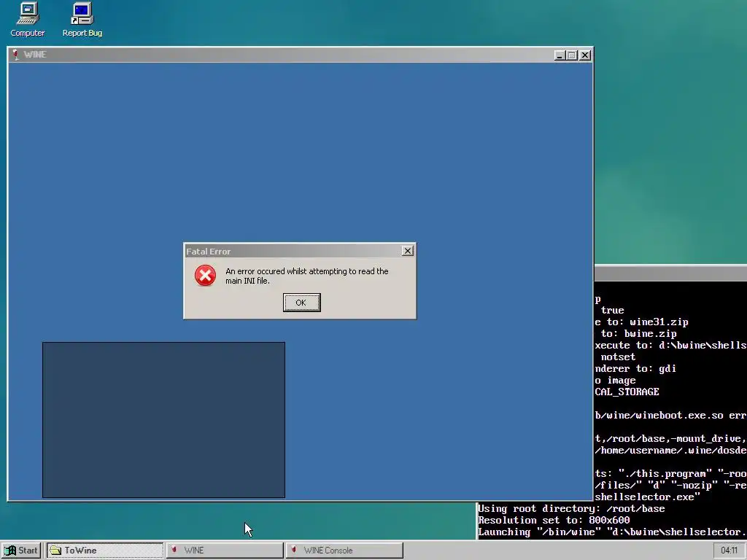Image resolution: width=747 pixels, height=560 pixels.
Task: Click the red error icon in dialog
Action: tap(205, 276)
